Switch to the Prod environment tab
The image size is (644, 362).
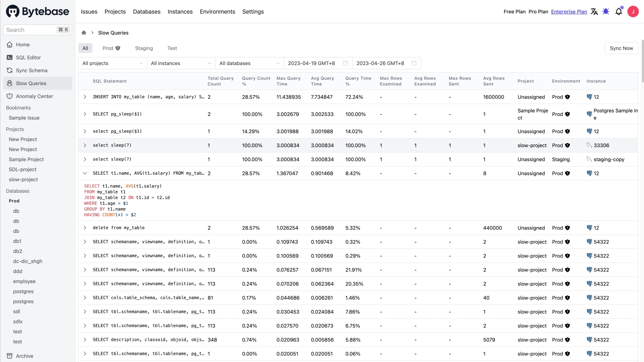pyautogui.click(x=111, y=48)
